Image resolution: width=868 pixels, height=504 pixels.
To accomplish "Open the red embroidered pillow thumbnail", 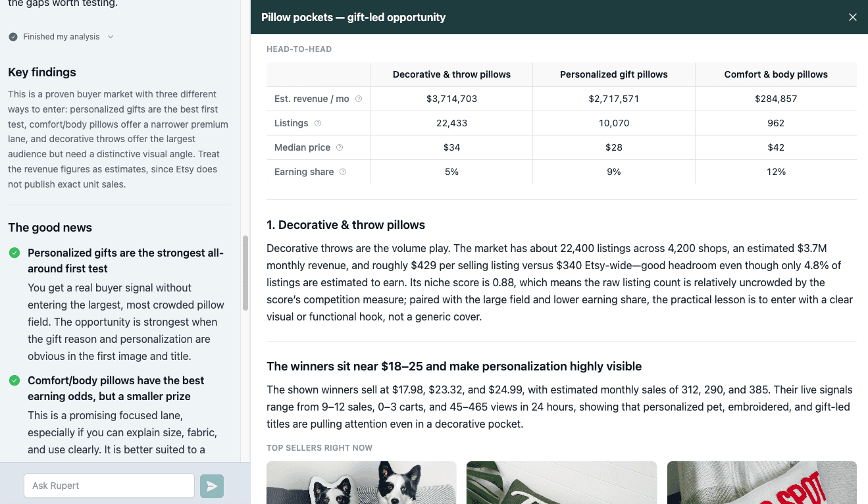I will click(x=762, y=483).
